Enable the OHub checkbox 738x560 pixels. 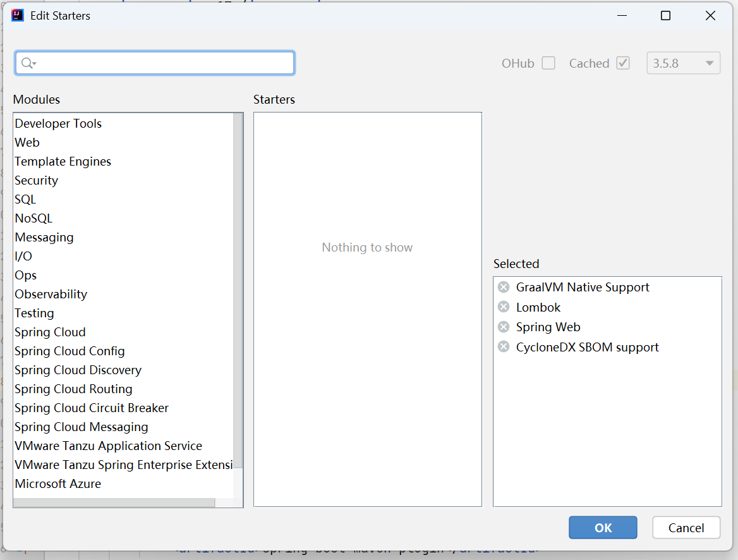pos(548,63)
